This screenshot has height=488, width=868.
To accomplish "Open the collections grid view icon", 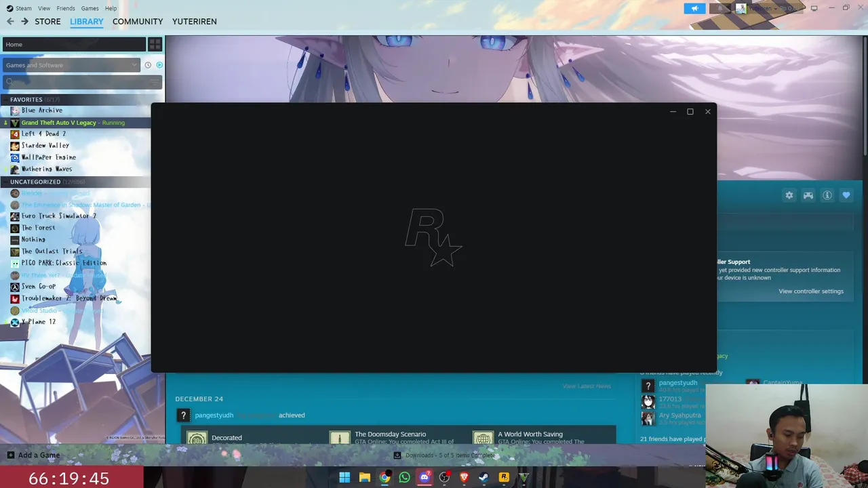I will point(155,44).
